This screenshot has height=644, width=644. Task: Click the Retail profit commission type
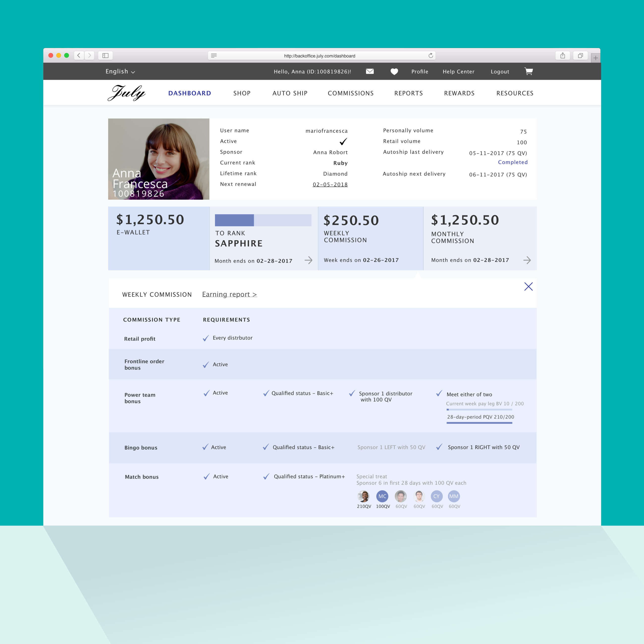point(140,339)
